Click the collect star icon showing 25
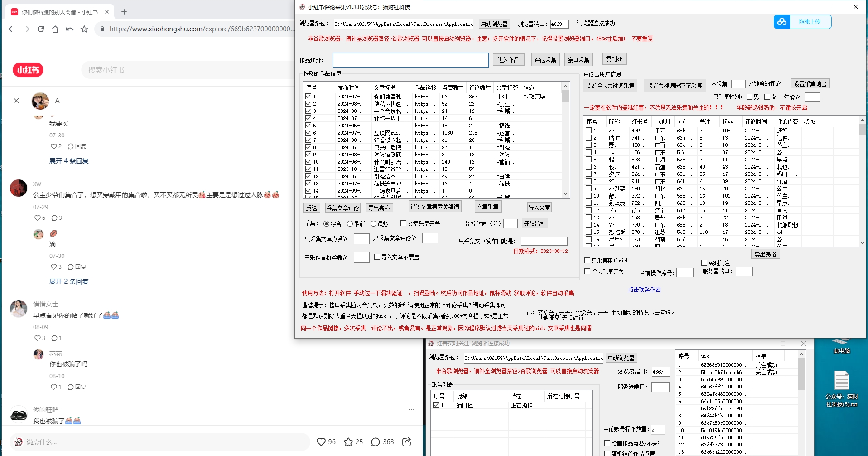 click(348, 442)
